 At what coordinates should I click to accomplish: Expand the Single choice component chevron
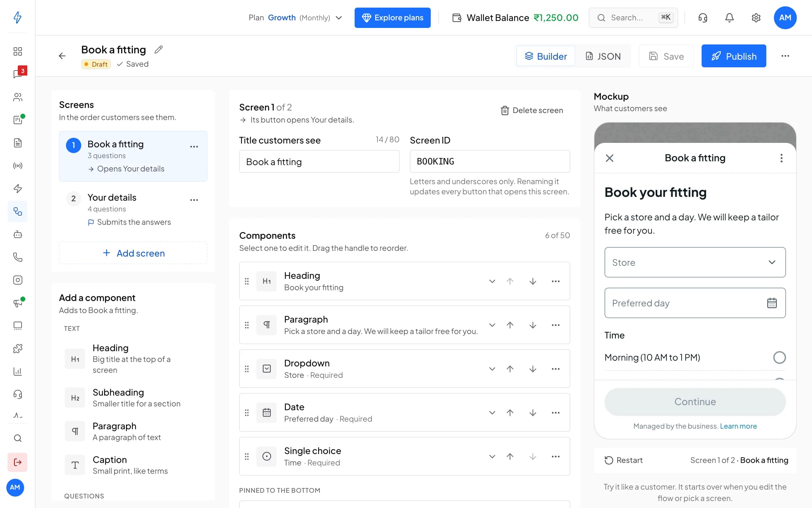(492, 456)
